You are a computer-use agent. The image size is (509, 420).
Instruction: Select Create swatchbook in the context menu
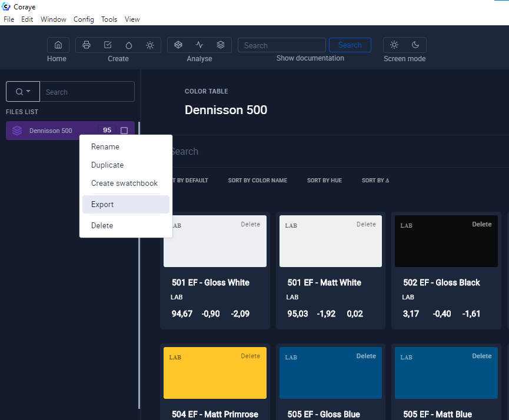point(126,183)
